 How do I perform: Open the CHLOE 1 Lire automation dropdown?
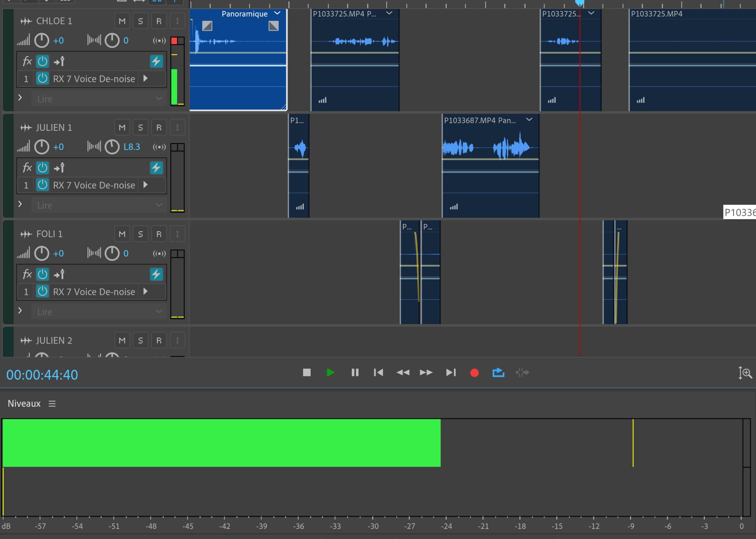pyautogui.click(x=99, y=99)
